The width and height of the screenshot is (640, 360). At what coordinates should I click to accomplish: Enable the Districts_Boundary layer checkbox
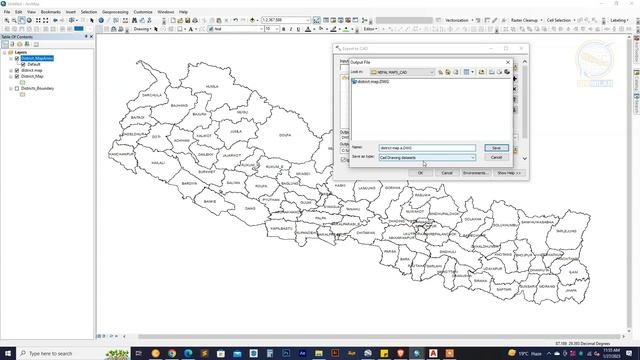17,88
